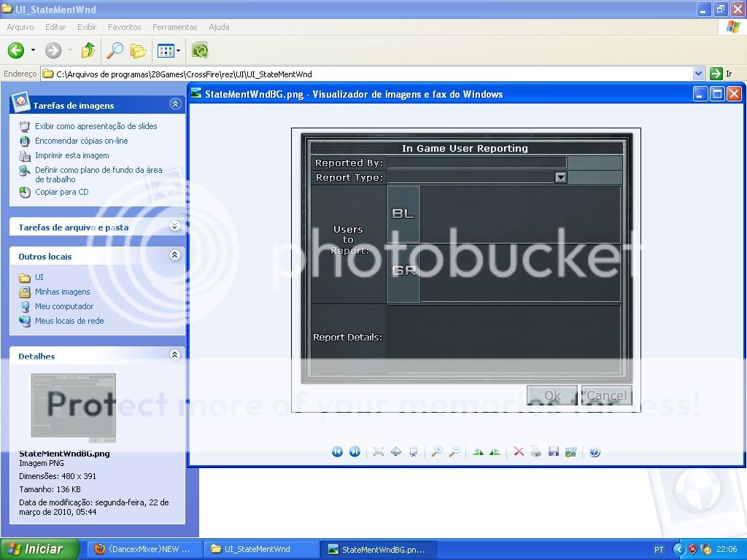Go to previous image in viewer
The image size is (747, 560).
[x=337, y=452]
